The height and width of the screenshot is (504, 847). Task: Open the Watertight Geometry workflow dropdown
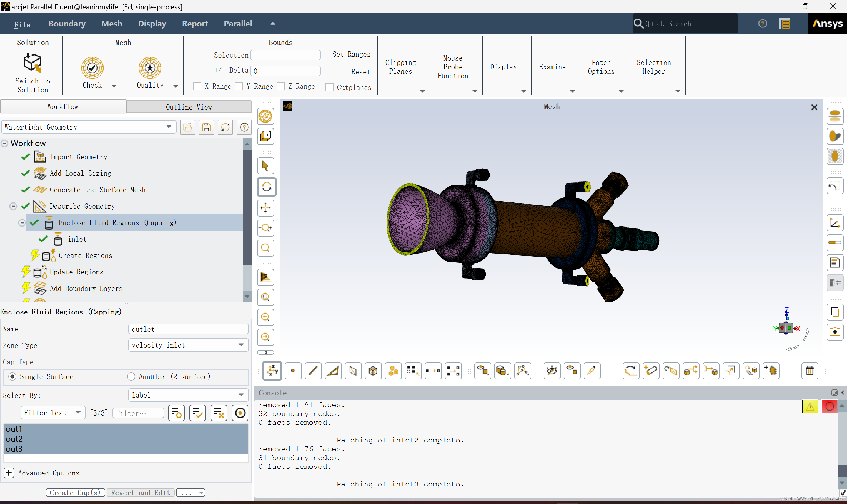coord(88,127)
